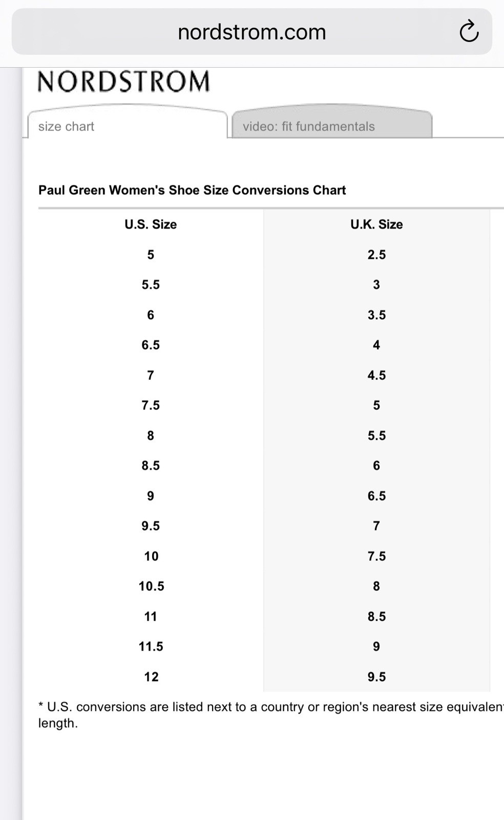Select U.S. size 9 cell

pyautogui.click(x=151, y=496)
